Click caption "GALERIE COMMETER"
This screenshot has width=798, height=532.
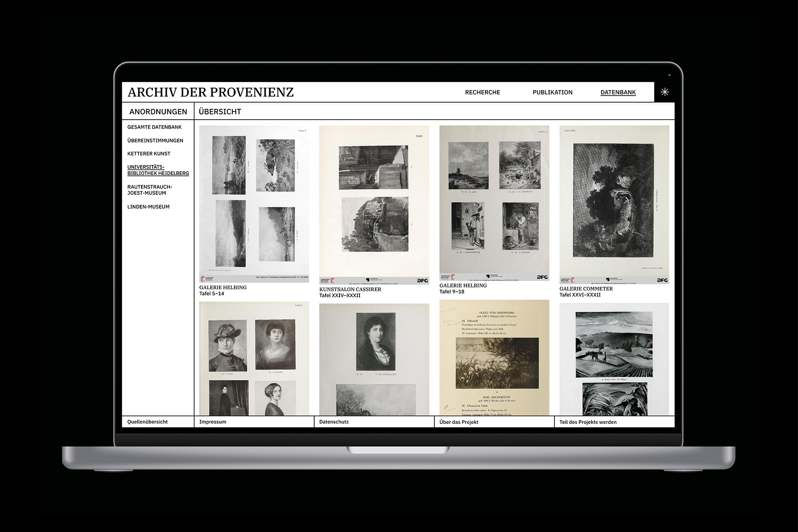tap(586, 288)
